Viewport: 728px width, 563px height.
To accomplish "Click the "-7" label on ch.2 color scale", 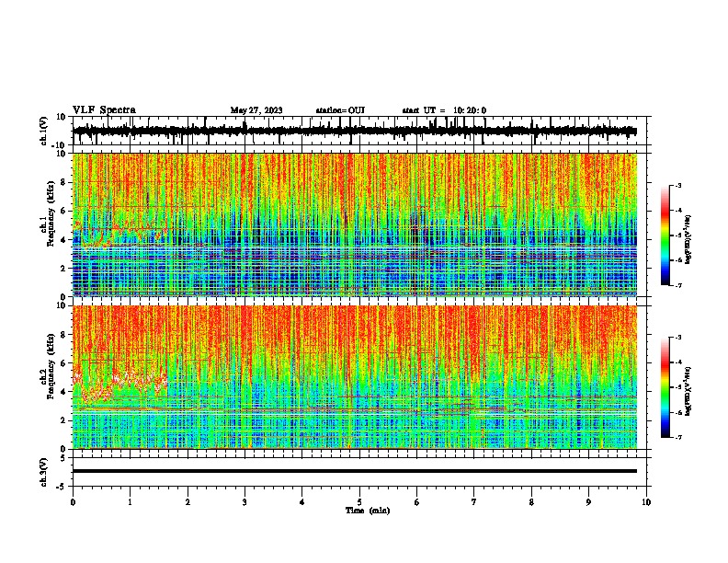I will 678,438.
